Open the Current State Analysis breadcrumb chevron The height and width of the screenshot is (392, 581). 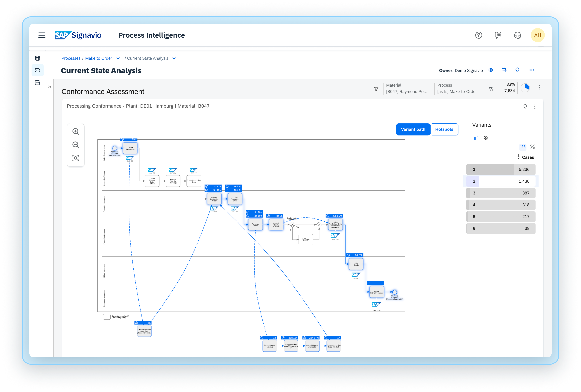tap(174, 58)
